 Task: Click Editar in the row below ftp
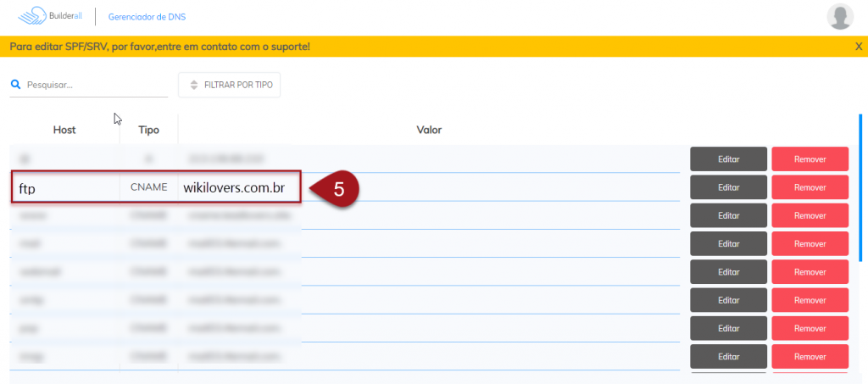pyautogui.click(x=728, y=215)
